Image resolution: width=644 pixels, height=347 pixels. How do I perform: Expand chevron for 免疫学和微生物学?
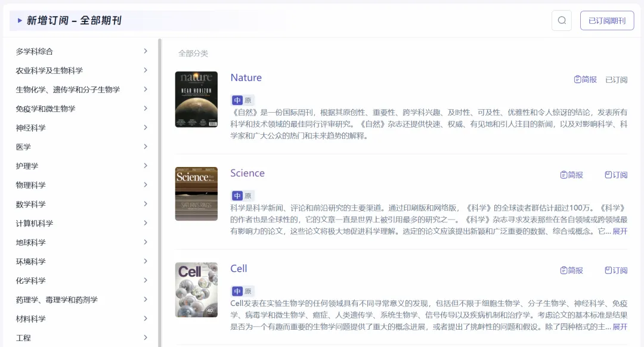coord(145,109)
